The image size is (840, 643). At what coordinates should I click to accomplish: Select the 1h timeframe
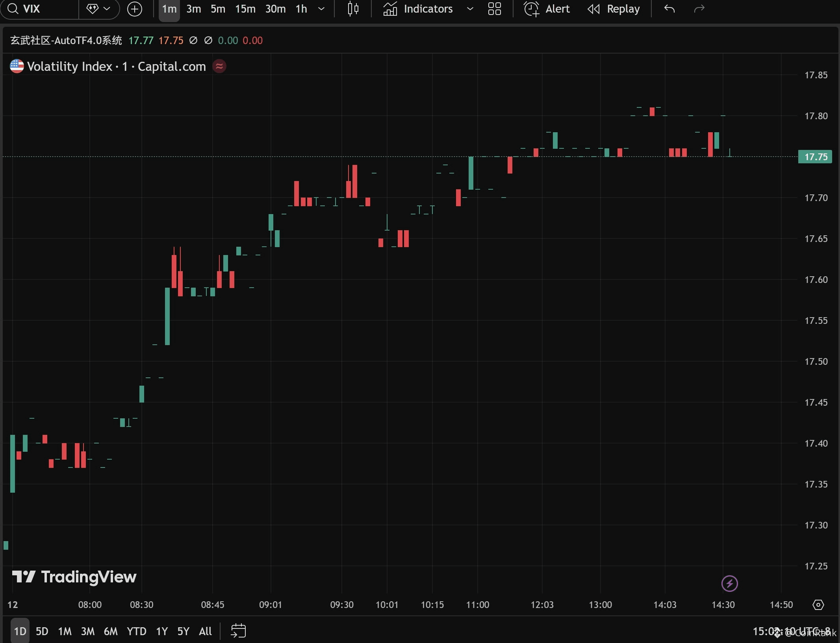tap(301, 9)
